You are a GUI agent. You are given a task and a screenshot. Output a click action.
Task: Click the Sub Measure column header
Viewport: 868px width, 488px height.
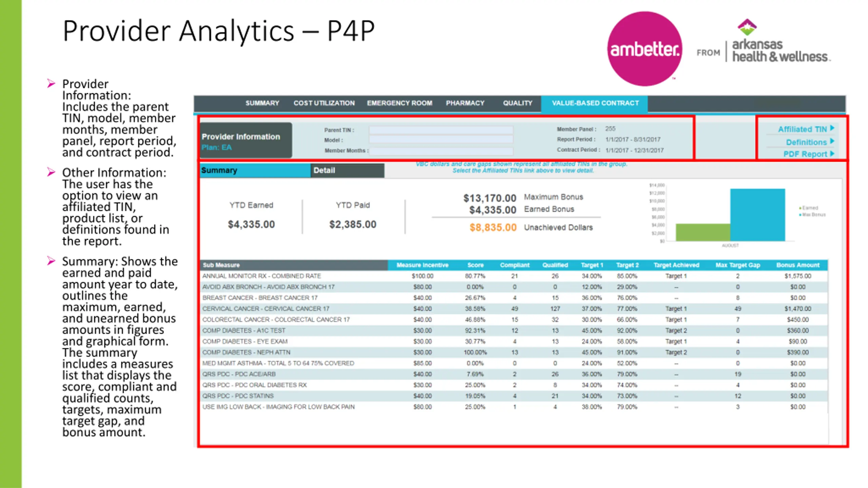coord(294,265)
